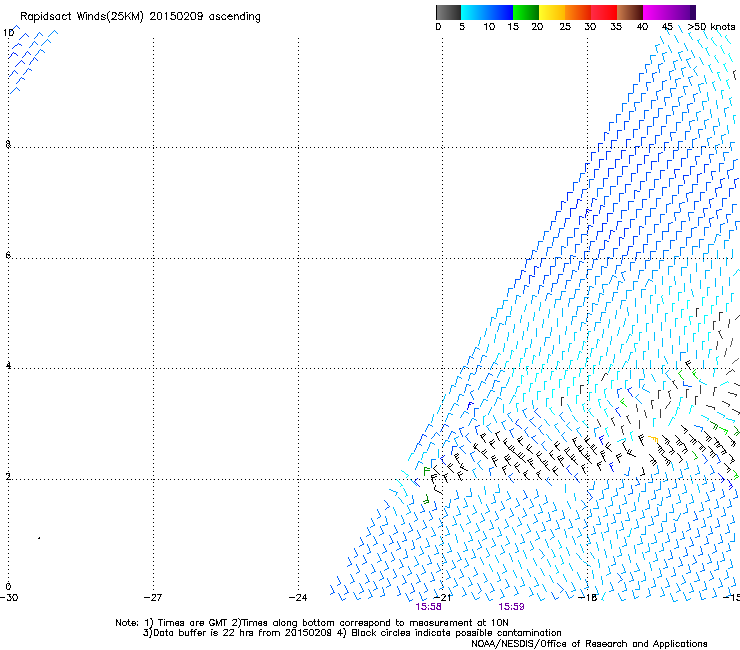The width and height of the screenshot is (740, 650).
Task: Click the '6' latitude axis label
Action: click(8, 255)
